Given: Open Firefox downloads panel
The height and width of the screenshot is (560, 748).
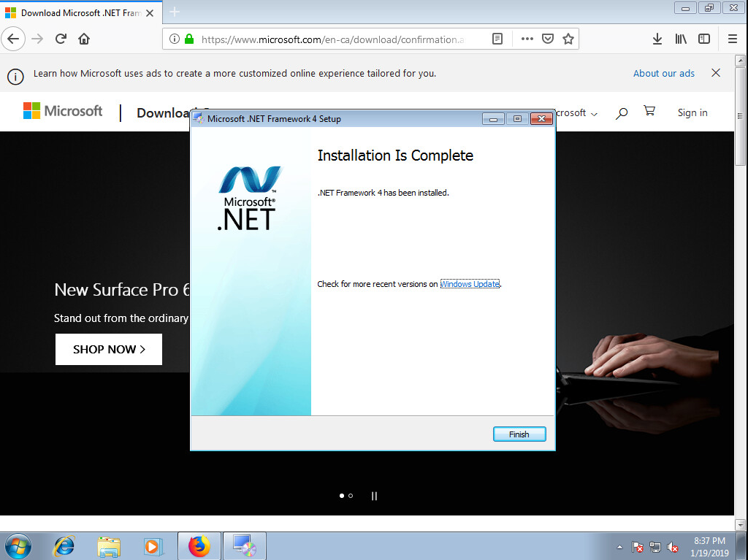Looking at the screenshot, I should point(657,39).
